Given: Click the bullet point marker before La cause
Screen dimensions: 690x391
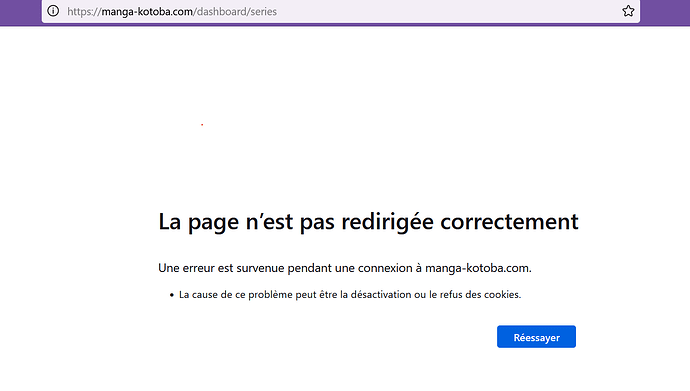Looking at the screenshot, I should [x=172, y=295].
